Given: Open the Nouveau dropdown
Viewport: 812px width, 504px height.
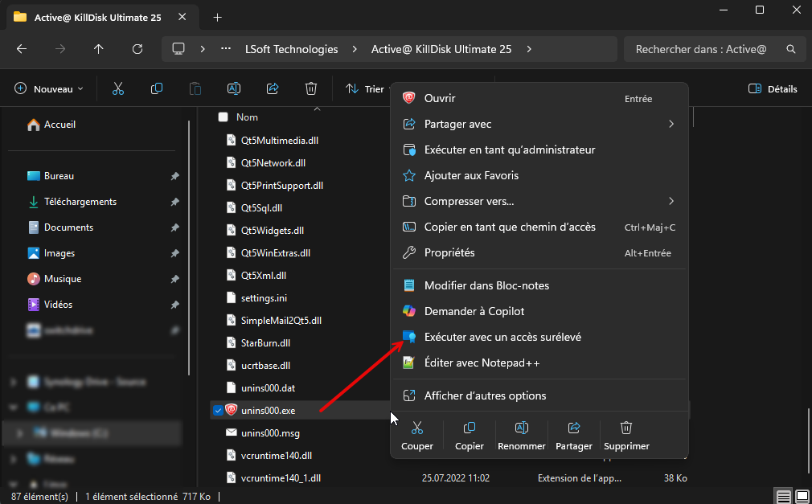Looking at the screenshot, I should [49, 89].
